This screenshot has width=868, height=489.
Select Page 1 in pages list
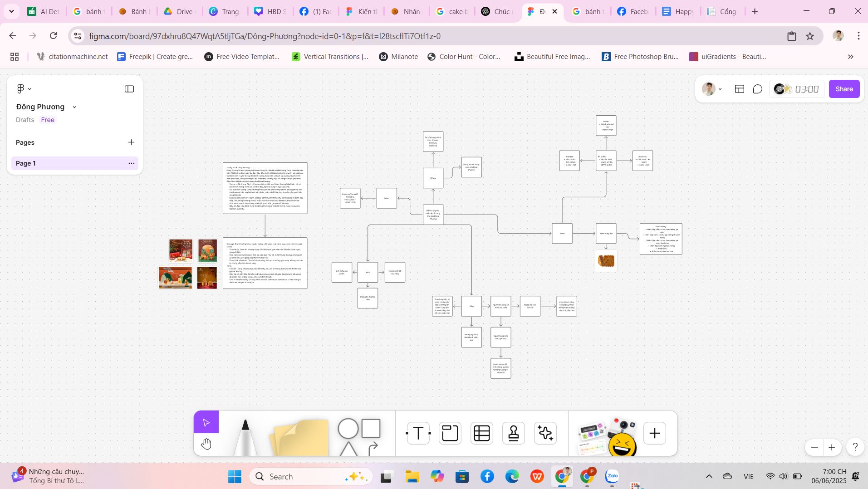(74, 163)
